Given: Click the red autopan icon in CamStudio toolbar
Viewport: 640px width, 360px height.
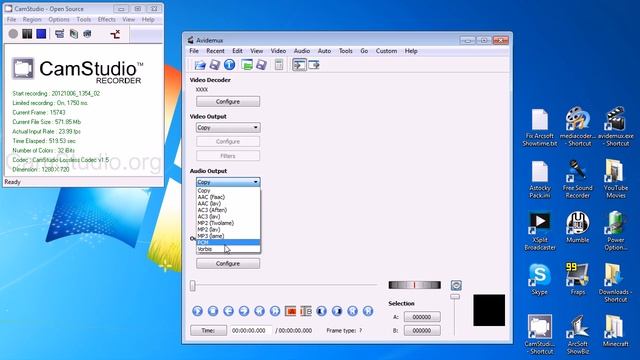Looking at the screenshot, I should click(x=116, y=34).
